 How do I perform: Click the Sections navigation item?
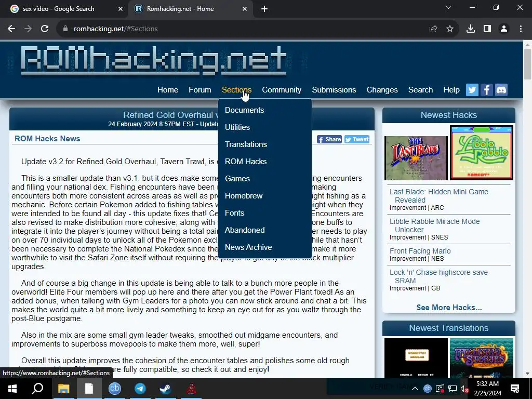[x=236, y=90]
